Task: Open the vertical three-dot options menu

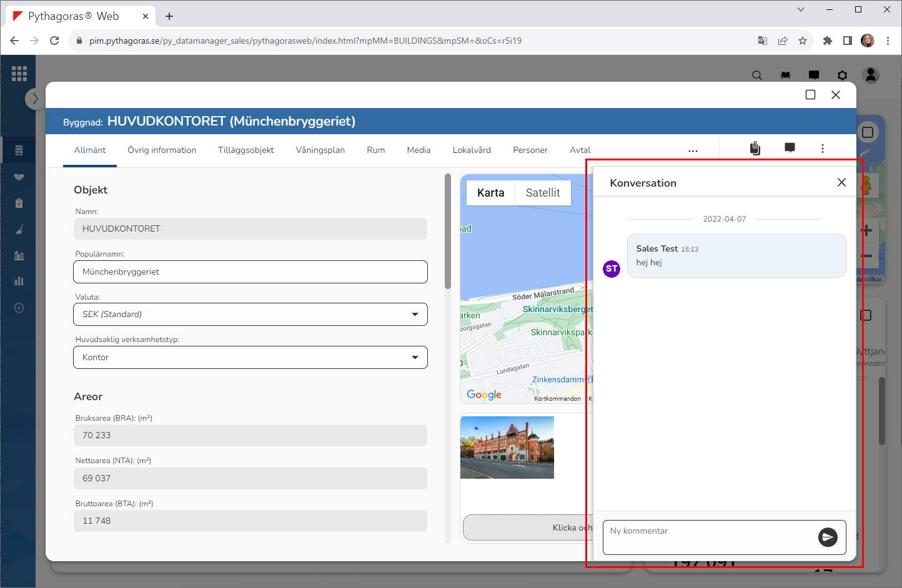Action: tap(823, 149)
